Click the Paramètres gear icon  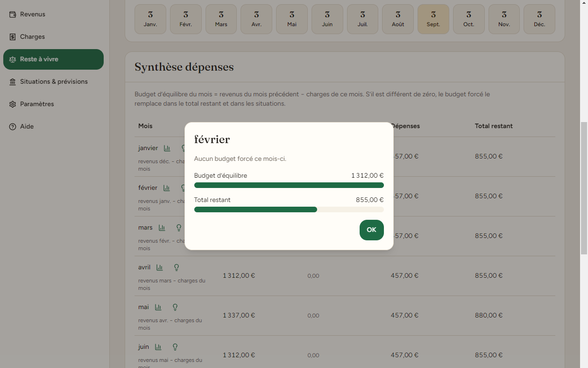(x=13, y=104)
